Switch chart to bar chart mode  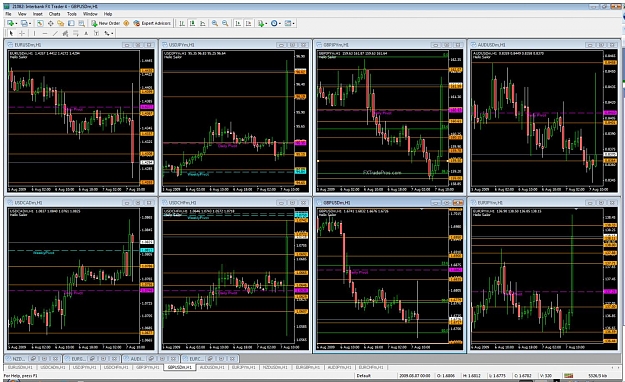(182, 23)
